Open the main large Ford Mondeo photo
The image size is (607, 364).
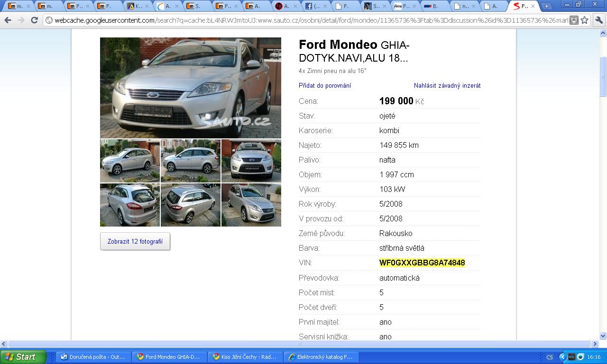pos(190,88)
